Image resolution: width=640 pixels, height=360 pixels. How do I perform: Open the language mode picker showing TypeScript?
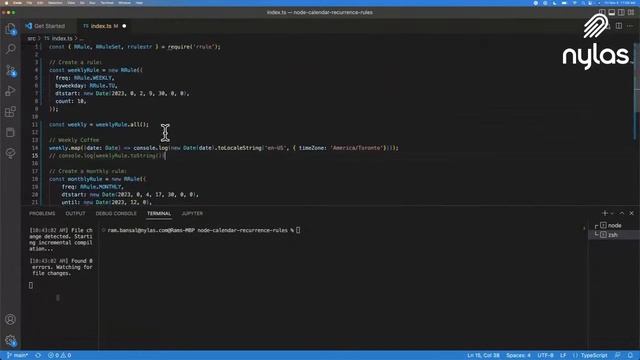594,355
